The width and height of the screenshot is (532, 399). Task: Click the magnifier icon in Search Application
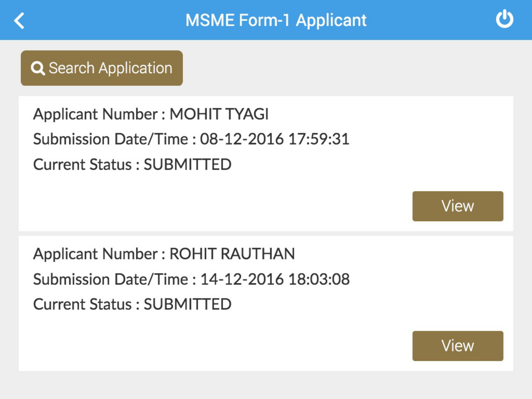pos(39,68)
